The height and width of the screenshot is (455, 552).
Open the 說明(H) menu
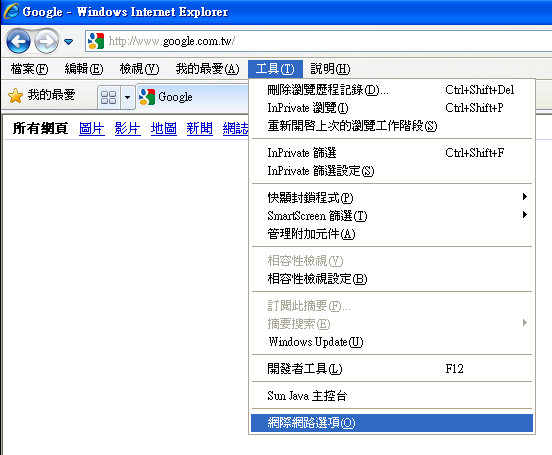pyautogui.click(x=330, y=69)
